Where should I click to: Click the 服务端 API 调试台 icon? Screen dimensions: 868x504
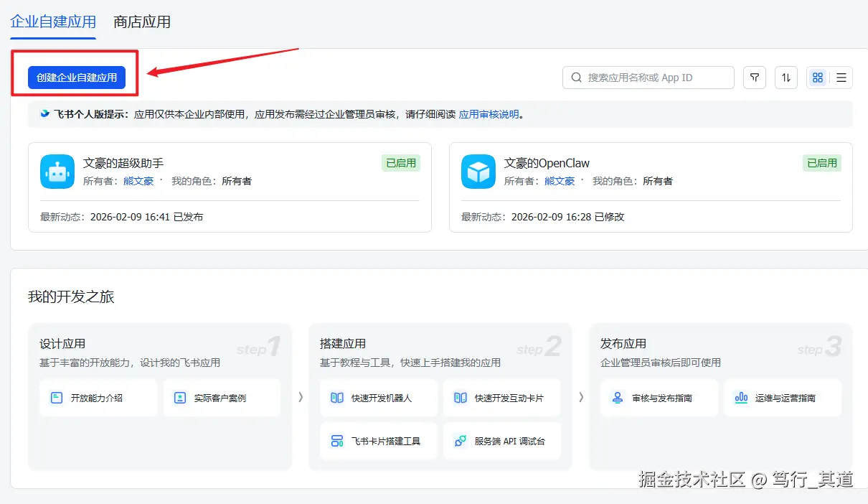[x=461, y=441]
